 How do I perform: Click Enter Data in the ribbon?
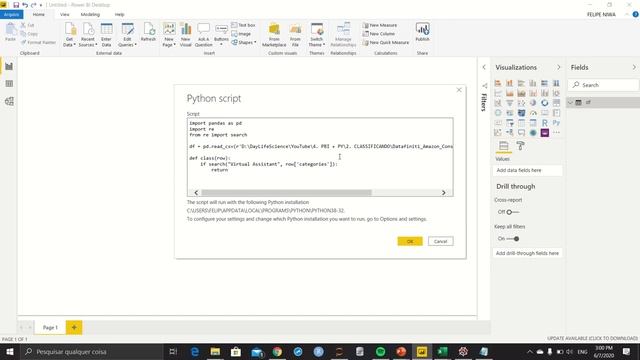click(x=107, y=35)
